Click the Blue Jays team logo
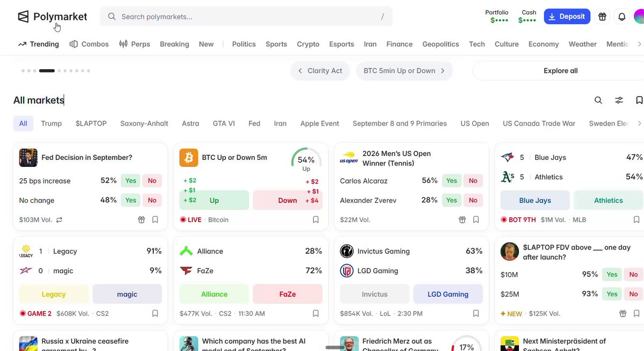The width and height of the screenshot is (644, 351). [507, 157]
